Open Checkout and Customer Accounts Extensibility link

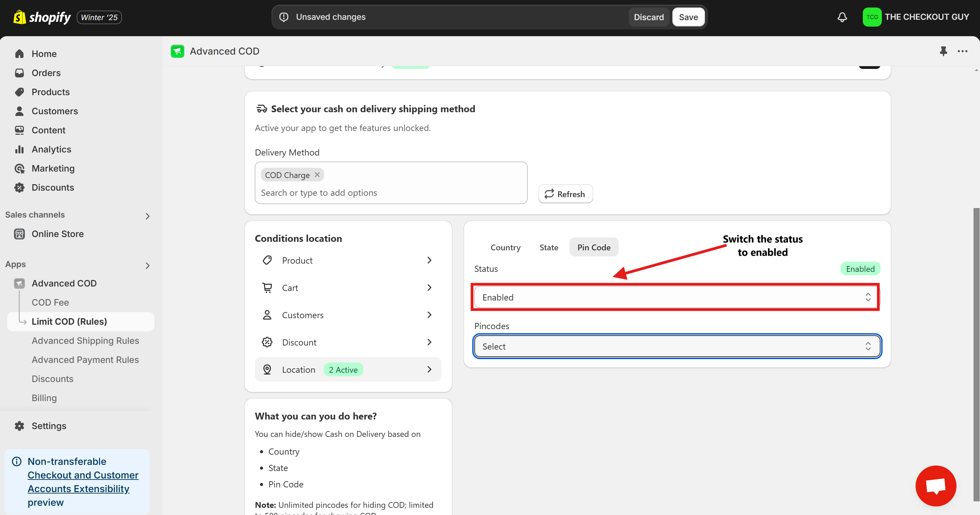click(x=83, y=482)
